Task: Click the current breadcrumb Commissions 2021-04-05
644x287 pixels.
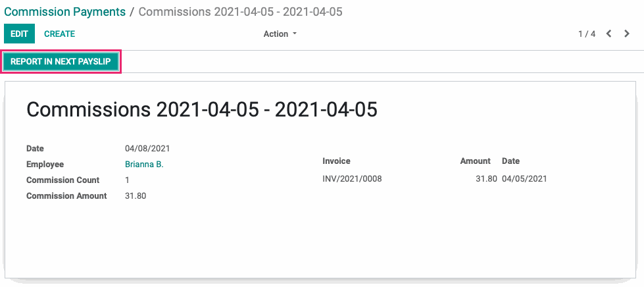Action: pos(240,11)
